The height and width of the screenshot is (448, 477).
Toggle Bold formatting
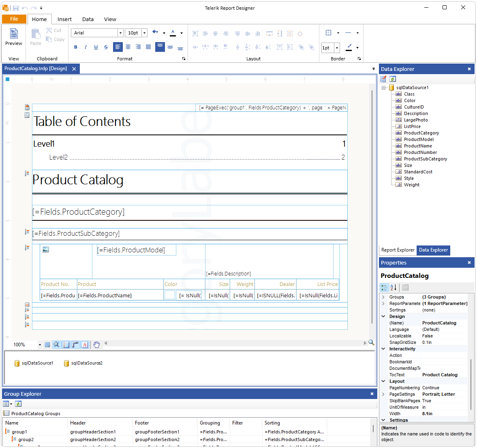[76, 47]
